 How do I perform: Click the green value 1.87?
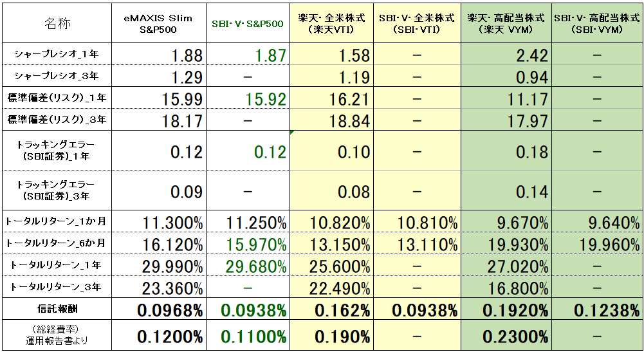pos(270,55)
